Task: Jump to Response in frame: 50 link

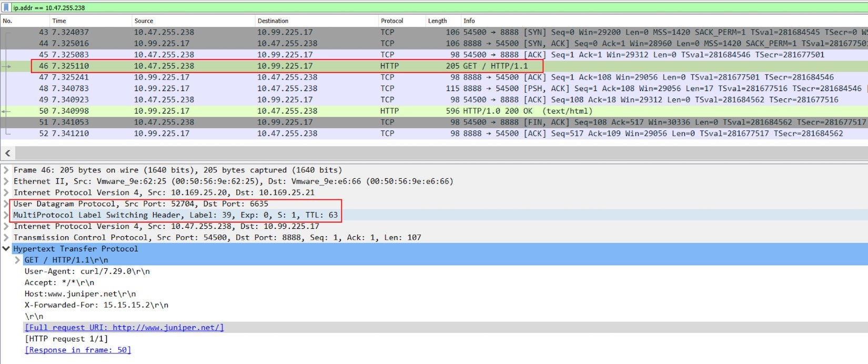Action: pyautogui.click(x=78, y=350)
